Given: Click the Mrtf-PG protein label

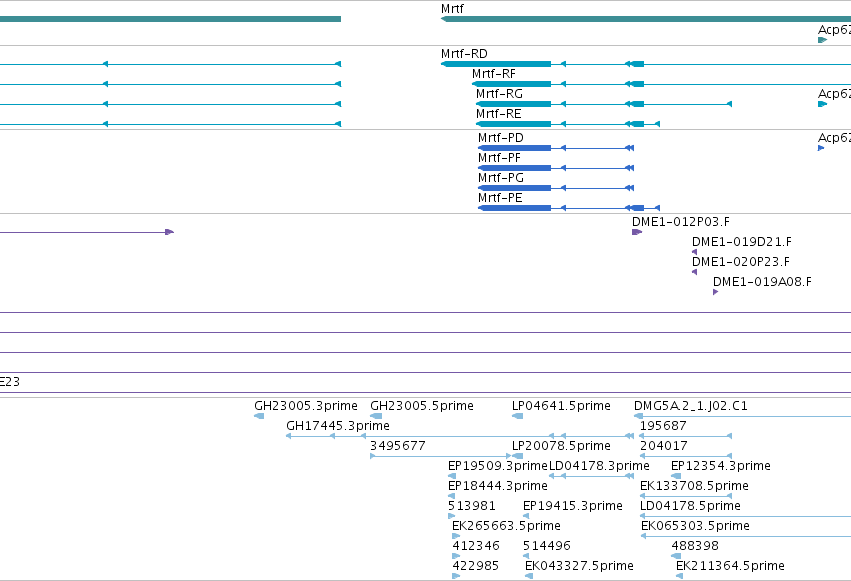Looking at the screenshot, I should [x=500, y=178].
